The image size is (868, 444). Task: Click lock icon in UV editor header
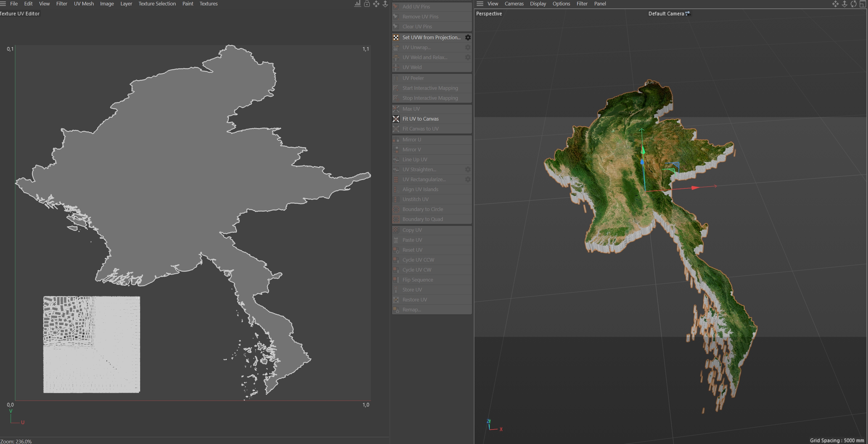pyautogui.click(x=366, y=4)
